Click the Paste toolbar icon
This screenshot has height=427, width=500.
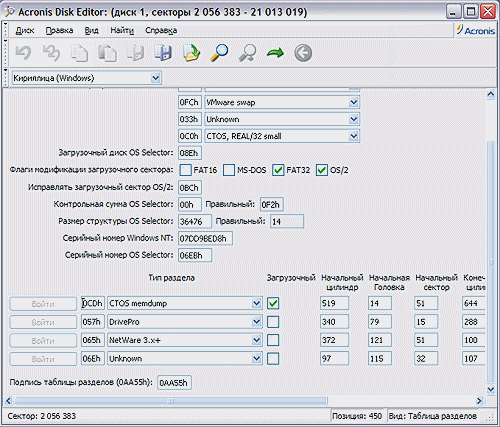coord(107,53)
